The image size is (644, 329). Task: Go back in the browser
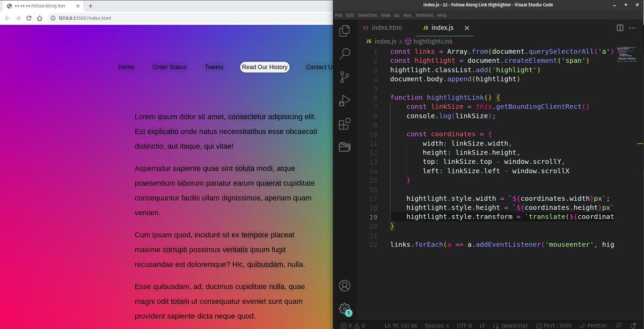tap(8, 18)
